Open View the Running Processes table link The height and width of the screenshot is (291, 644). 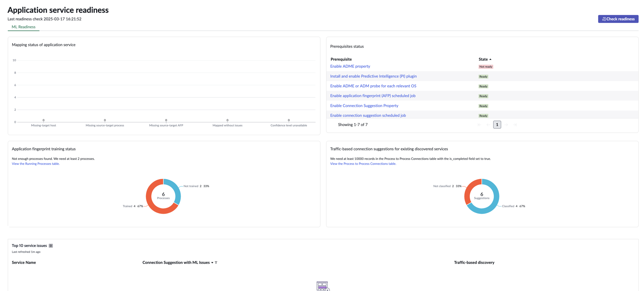click(35, 164)
